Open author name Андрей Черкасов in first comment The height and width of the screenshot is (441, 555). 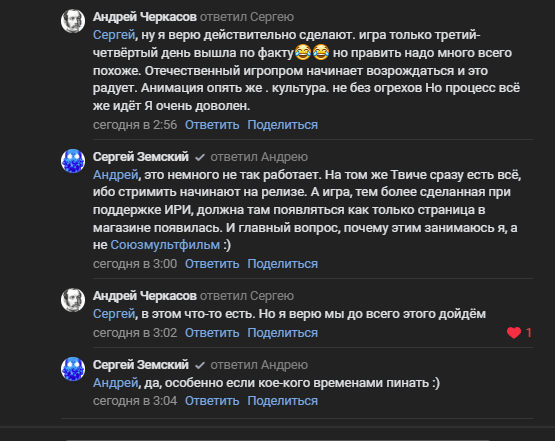(x=144, y=17)
